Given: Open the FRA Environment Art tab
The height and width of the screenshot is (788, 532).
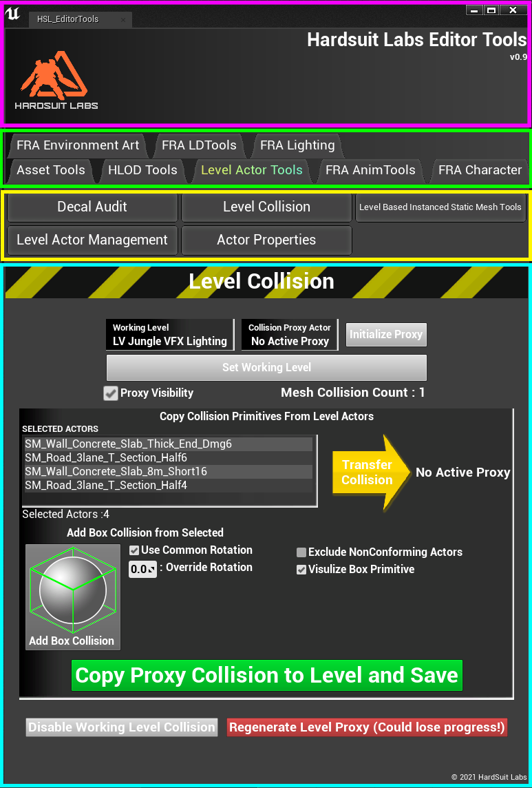Looking at the screenshot, I should pyautogui.click(x=78, y=146).
